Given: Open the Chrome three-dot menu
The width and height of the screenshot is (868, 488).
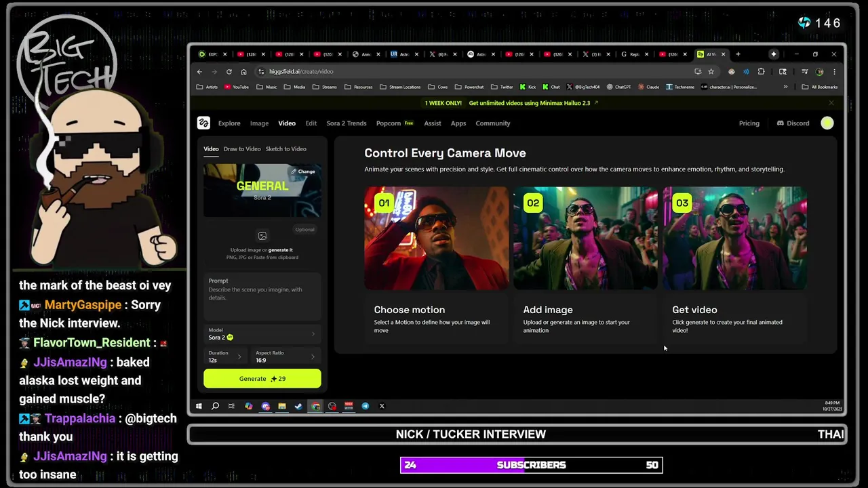Looking at the screenshot, I should 834,71.
